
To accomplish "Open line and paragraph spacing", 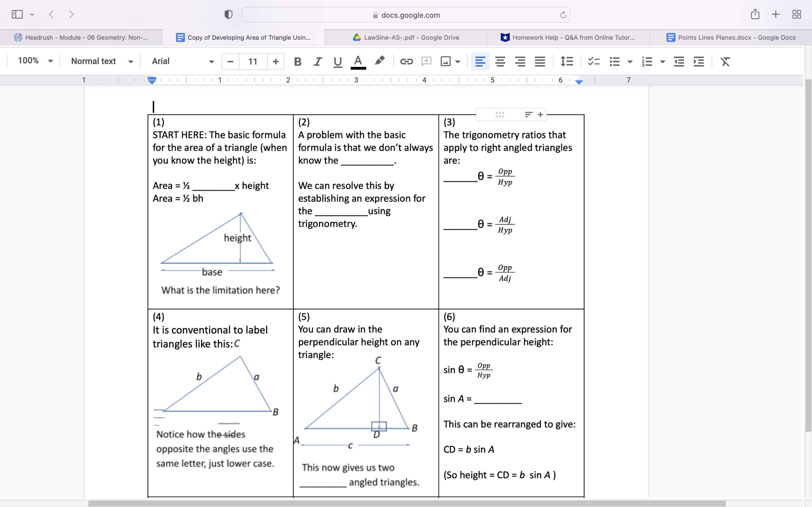I will (x=567, y=61).
